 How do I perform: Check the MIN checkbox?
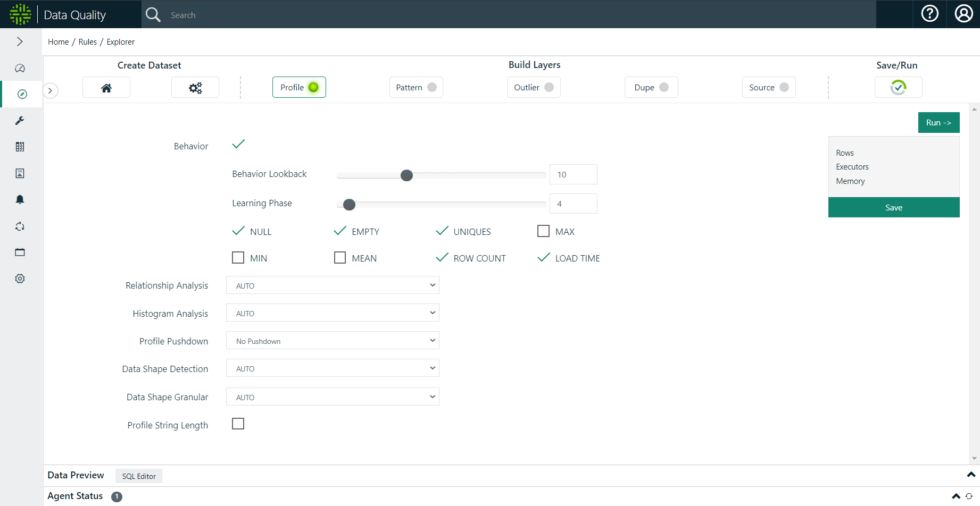click(x=238, y=257)
